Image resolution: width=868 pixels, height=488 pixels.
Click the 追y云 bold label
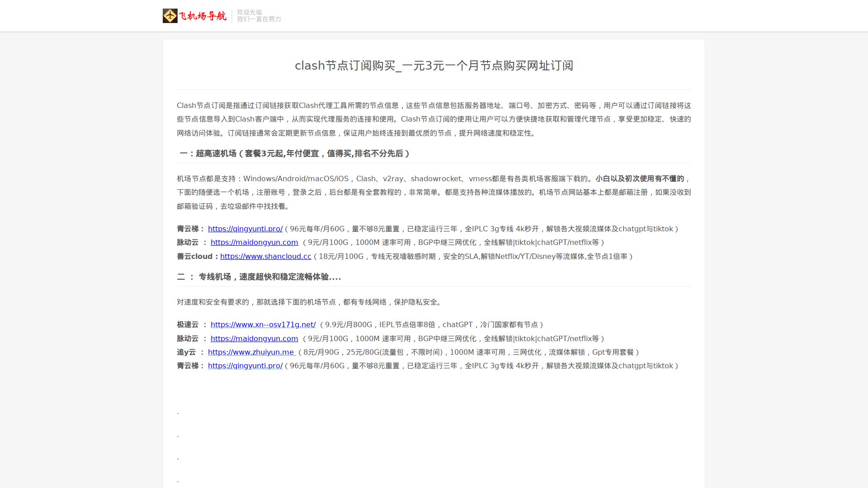tap(186, 352)
